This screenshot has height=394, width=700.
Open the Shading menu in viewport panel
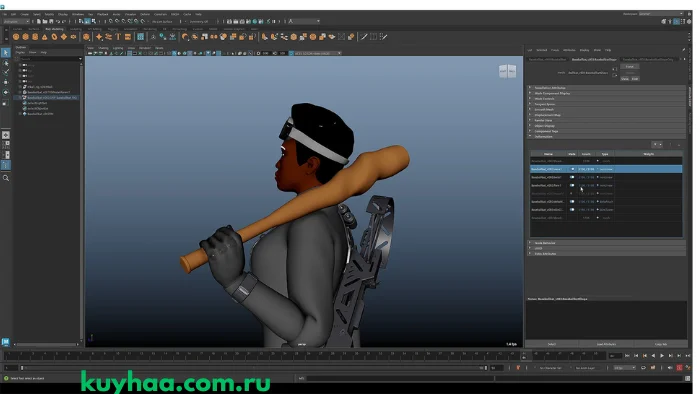tap(103, 48)
